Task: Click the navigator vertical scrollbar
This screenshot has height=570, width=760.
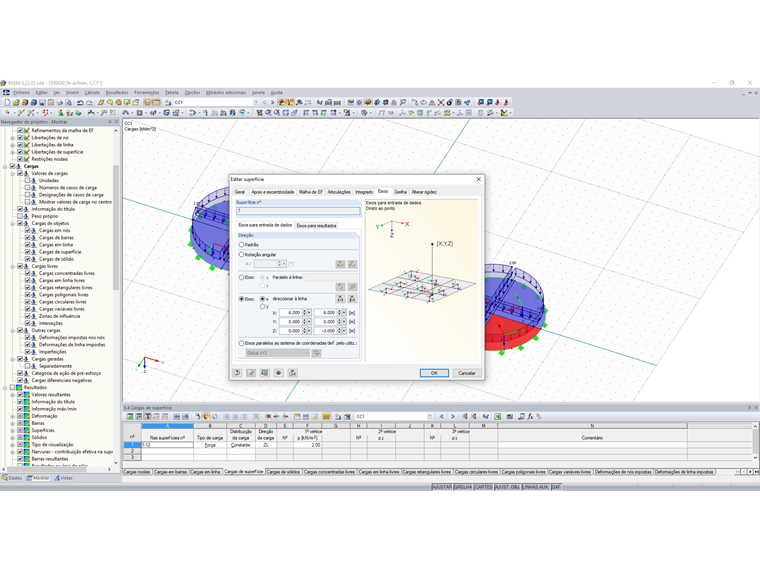Action: point(116,228)
